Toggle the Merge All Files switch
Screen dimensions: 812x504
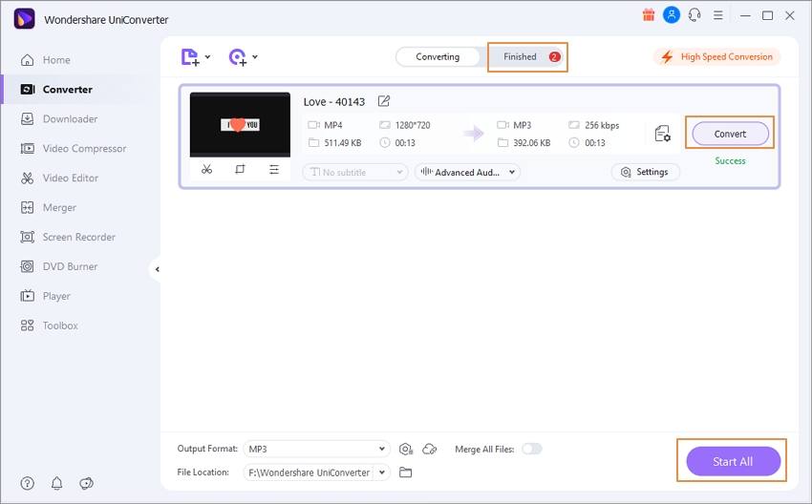click(x=532, y=449)
